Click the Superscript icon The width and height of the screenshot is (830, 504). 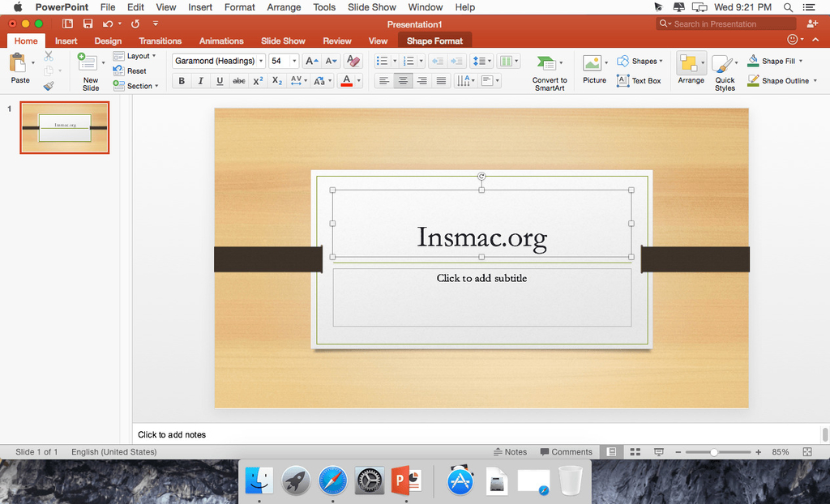(x=258, y=81)
